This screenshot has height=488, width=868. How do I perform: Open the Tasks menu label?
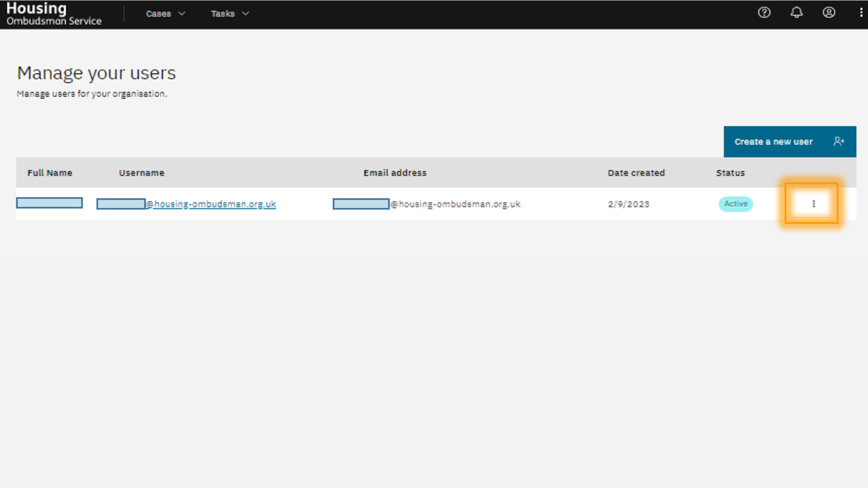click(x=223, y=14)
